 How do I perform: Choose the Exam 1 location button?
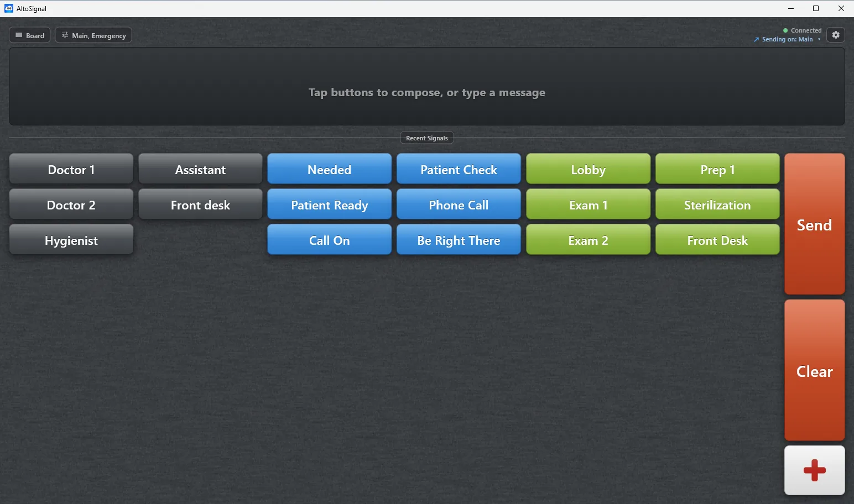pyautogui.click(x=589, y=204)
